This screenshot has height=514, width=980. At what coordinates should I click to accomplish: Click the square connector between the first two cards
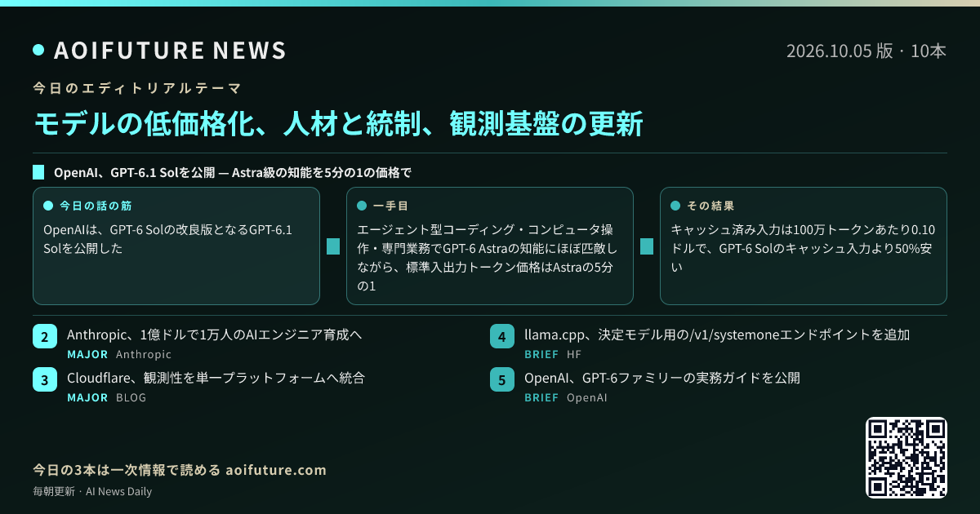click(333, 246)
